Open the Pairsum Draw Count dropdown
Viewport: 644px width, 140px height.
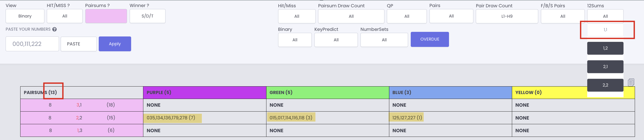(x=351, y=17)
